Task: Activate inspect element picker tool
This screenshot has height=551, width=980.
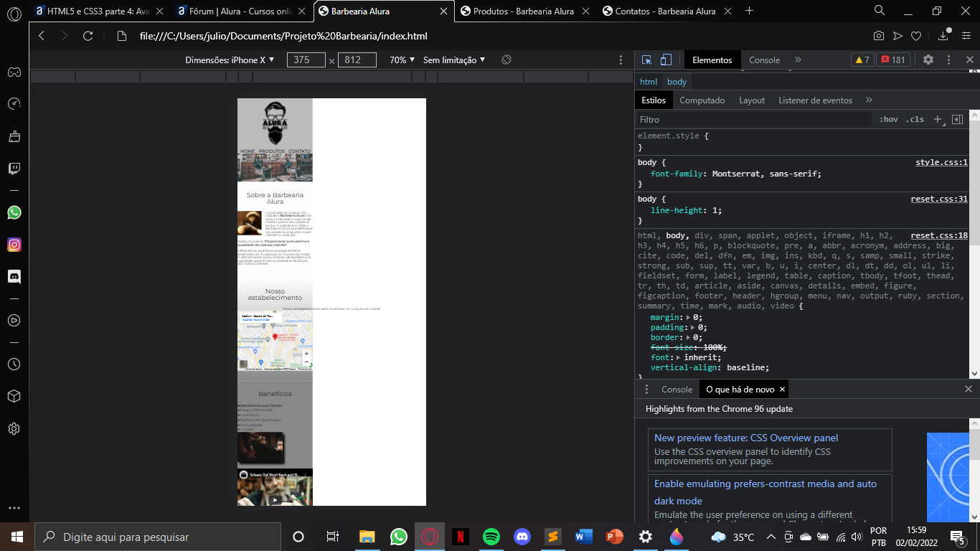Action: tap(646, 60)
